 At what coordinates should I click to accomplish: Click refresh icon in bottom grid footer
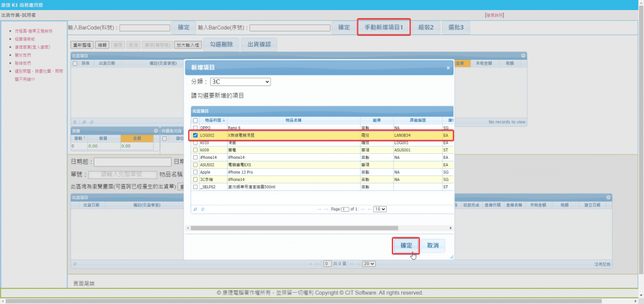point(75,264)
